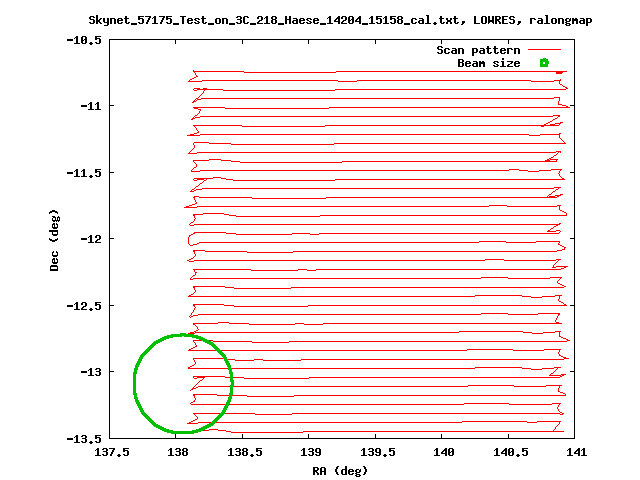Click the x-axis tick label 141

point(576,452)
